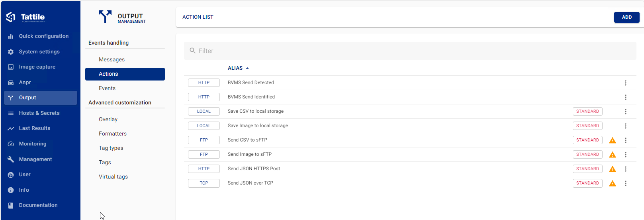
Task: Open three-dot menu for Send Image to sFTP
Action: coord(626,155)
